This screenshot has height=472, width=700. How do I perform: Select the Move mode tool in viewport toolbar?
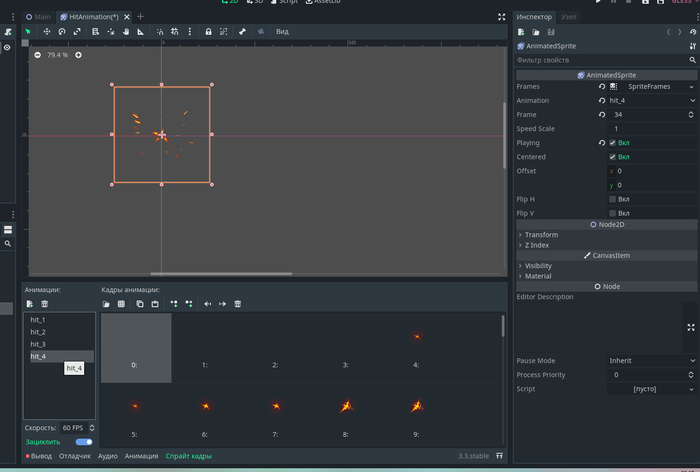[46, 32]
